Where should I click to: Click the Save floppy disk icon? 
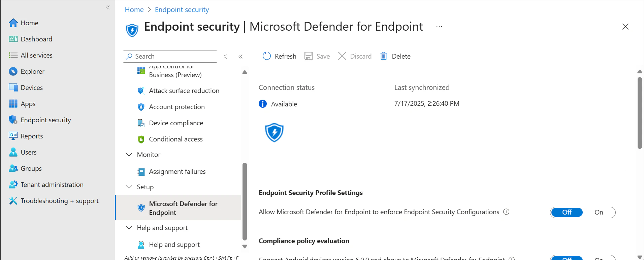point(308,56)
